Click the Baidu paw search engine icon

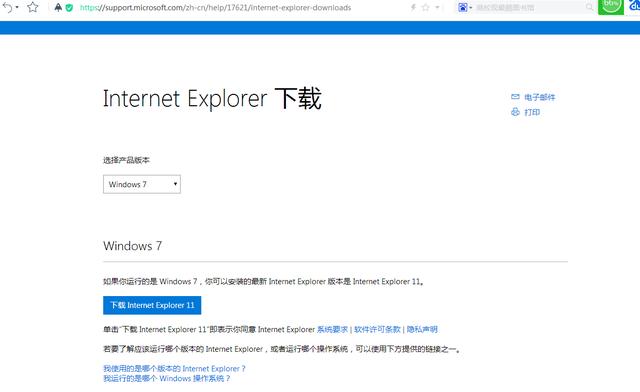pyautogui.click(x=462, y=7)
